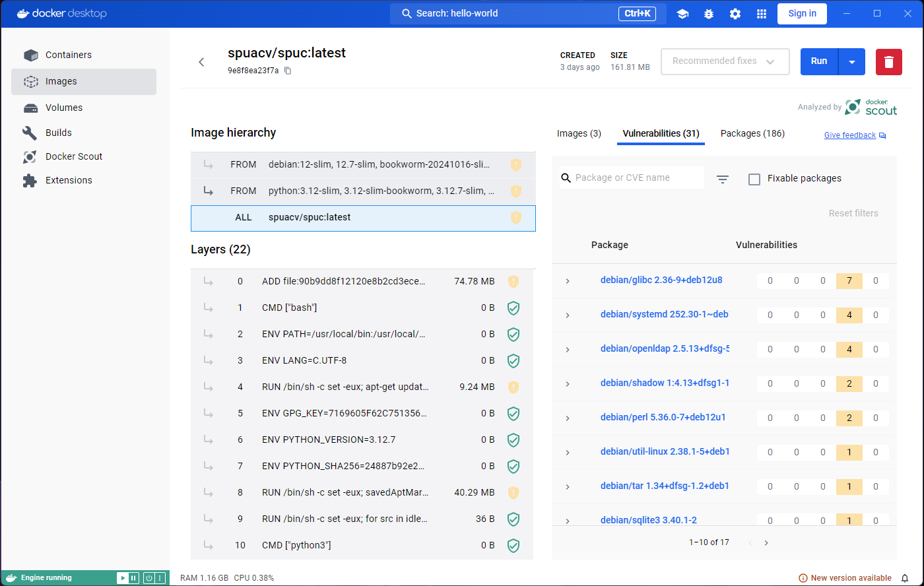Expand debian/perl package row

coord(568,418)
